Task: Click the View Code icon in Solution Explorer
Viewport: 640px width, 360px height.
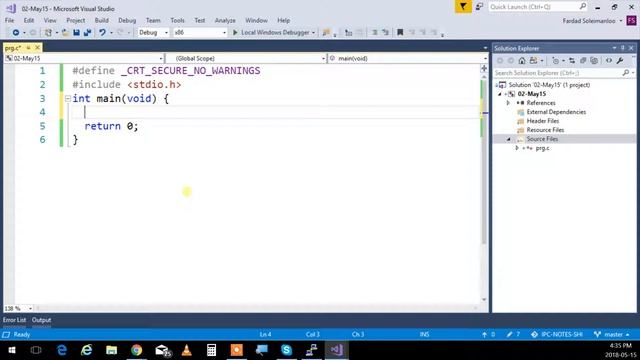Action: (x=609, y=60)
